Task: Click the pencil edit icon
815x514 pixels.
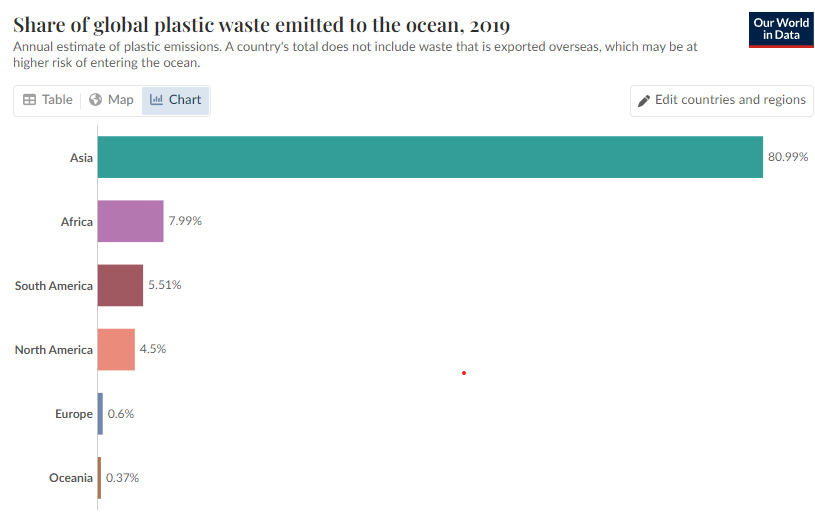Action: coord(644,101)
